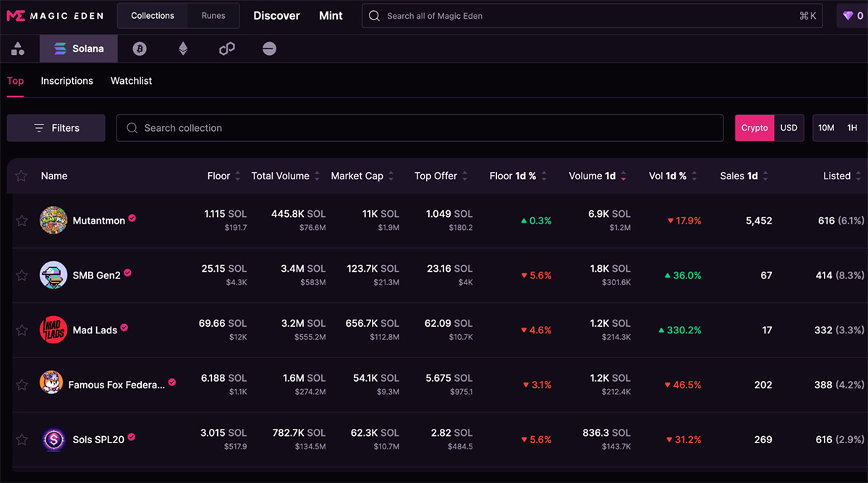Switch to the Bitcoin chain icon

pos(140,48)
